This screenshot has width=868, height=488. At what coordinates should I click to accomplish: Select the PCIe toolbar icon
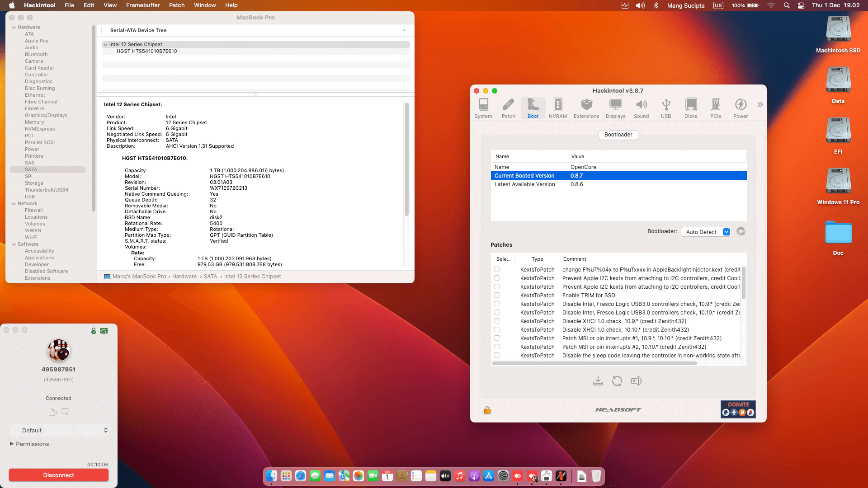716,108
